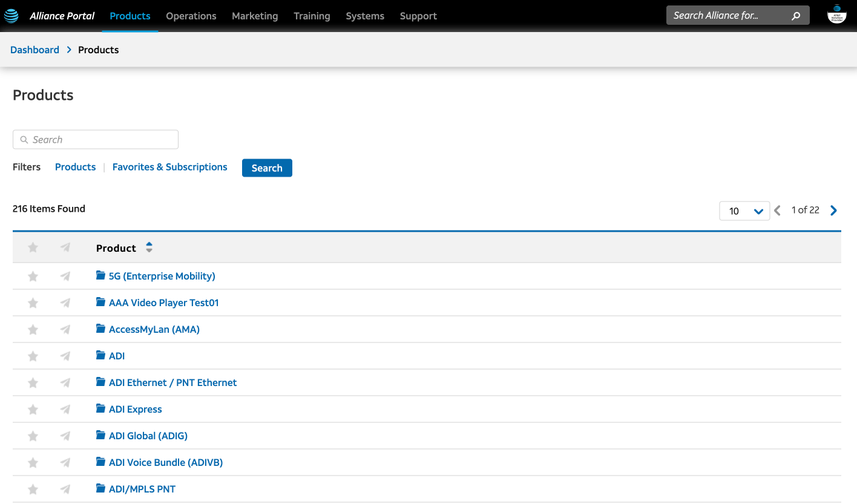Go to the Dashboard breadcrumb link
The image size is (857, 504).
34,50
